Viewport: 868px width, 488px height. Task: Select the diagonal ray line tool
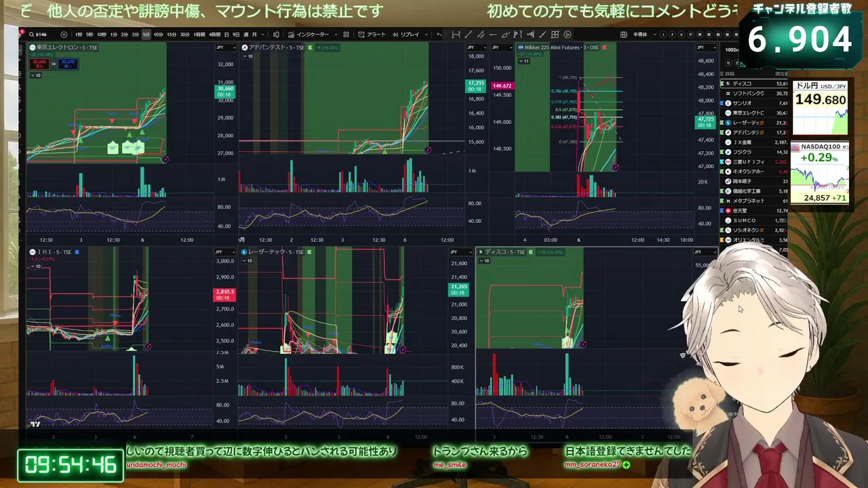point(542,35)
